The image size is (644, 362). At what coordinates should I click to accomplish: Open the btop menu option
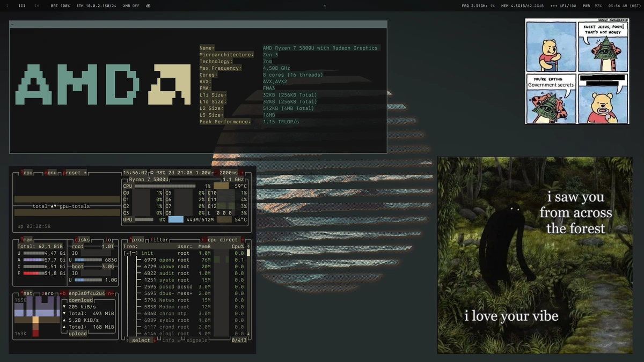[x=51, y=173]
